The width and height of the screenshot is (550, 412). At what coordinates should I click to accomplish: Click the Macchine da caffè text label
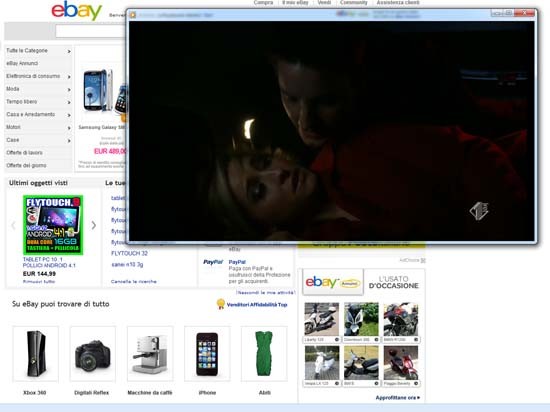pyautogui.click(x=150, y=393)
